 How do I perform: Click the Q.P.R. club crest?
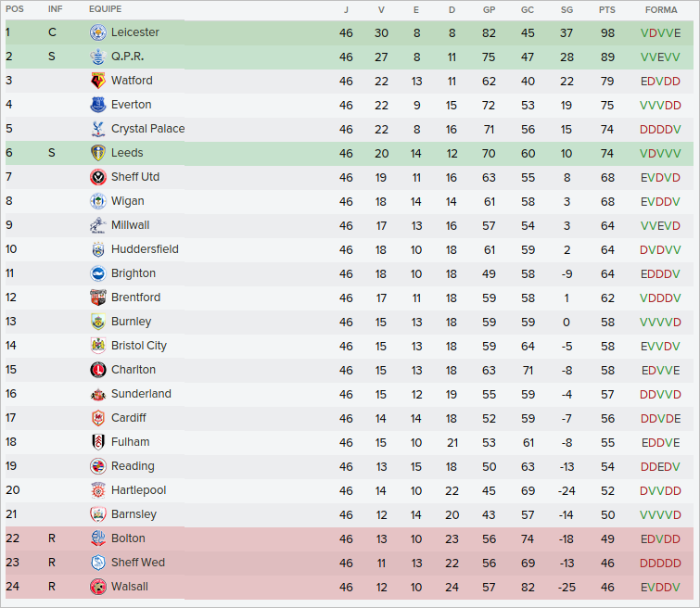click(97, 57)
